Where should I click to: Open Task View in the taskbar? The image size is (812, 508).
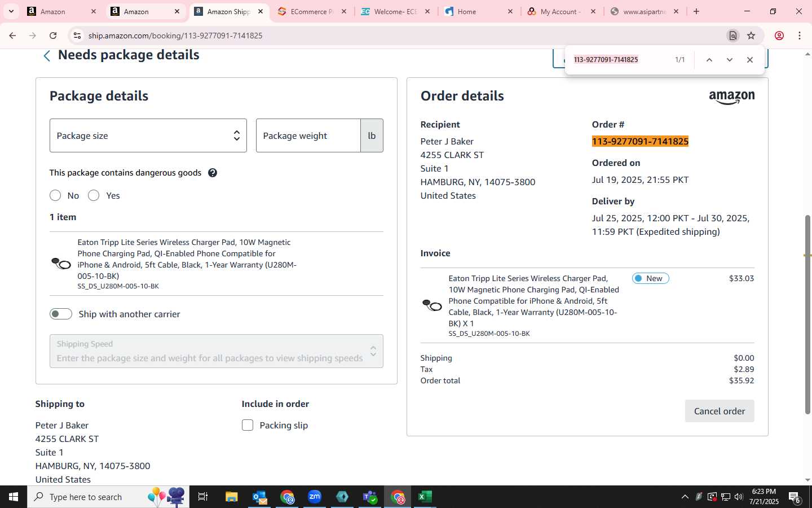pyautogui.click(x=203, y=497)
